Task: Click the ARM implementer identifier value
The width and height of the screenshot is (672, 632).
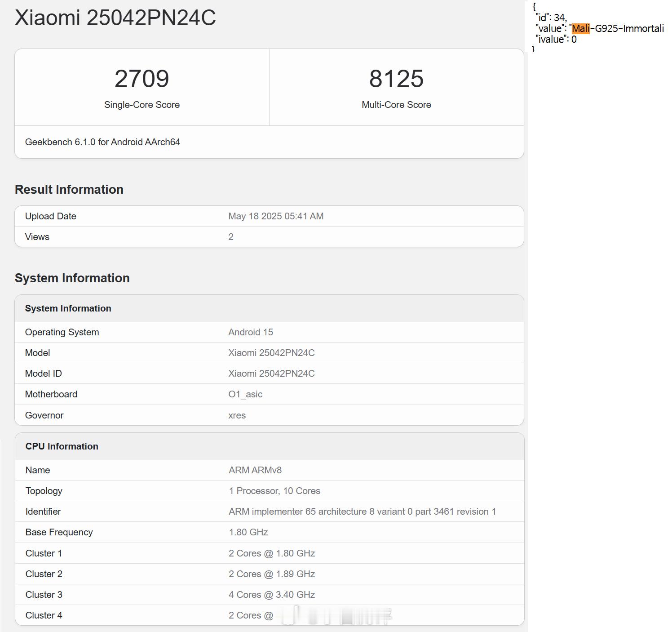Action: click(362, 512)
